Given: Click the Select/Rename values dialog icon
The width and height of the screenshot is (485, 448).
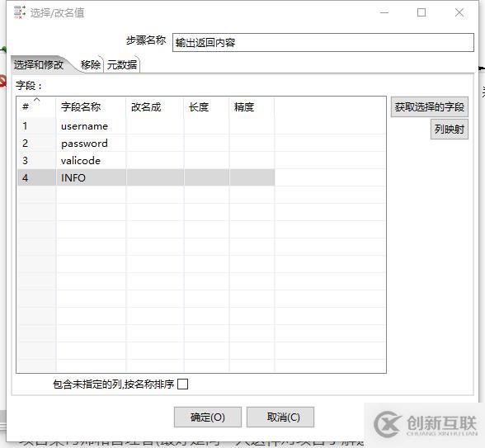Looking at the screenshot, I should pyautogui.click(x=20, y=12).
